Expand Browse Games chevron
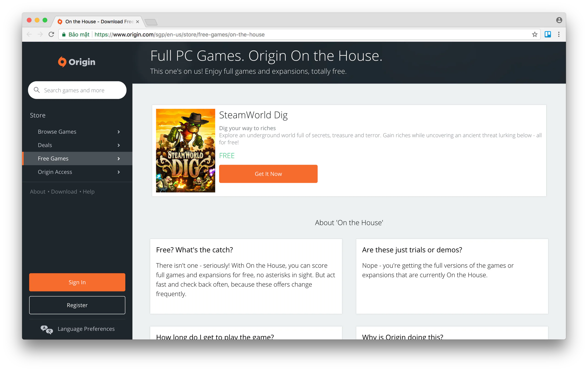Screen dimensions: 588x371 [x=119, y=132]
